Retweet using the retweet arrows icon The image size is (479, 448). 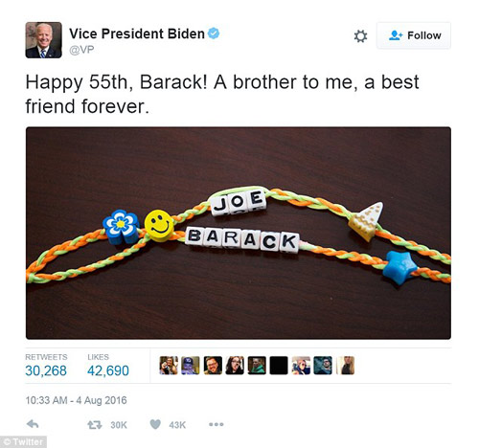pos(95,425)
